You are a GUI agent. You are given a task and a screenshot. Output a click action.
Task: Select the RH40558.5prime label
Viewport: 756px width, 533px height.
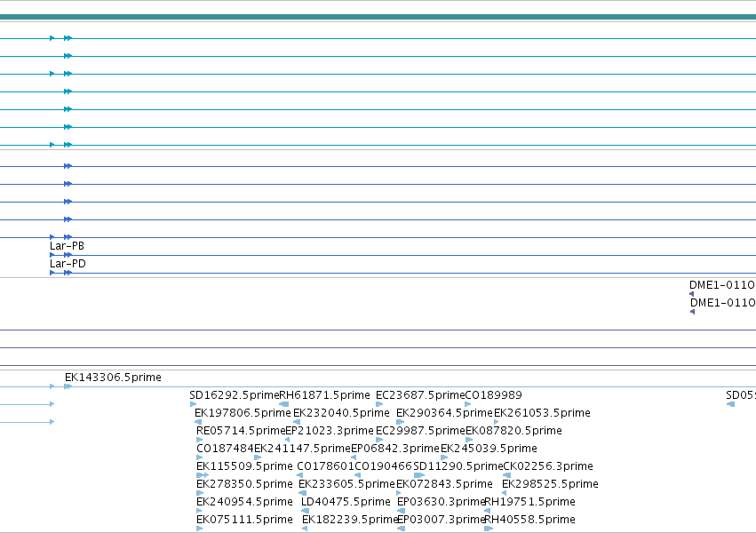click(530, 520)
